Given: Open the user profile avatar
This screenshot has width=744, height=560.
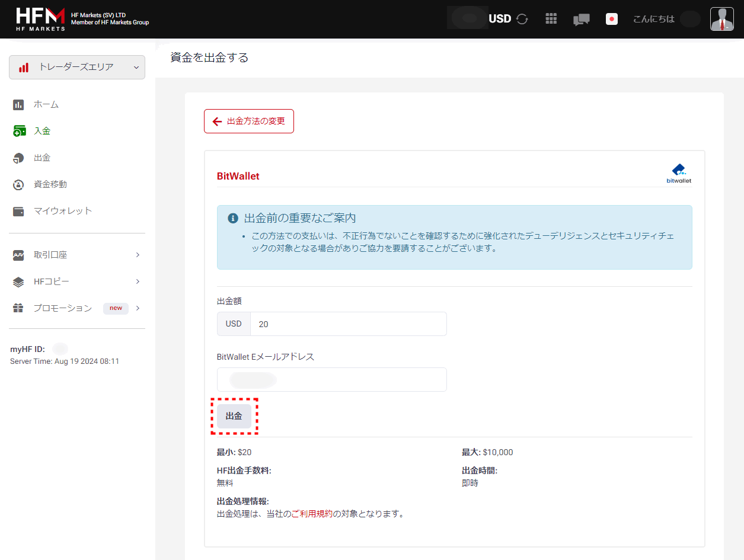Looking at the screenshot, I should tap(722, 19).
